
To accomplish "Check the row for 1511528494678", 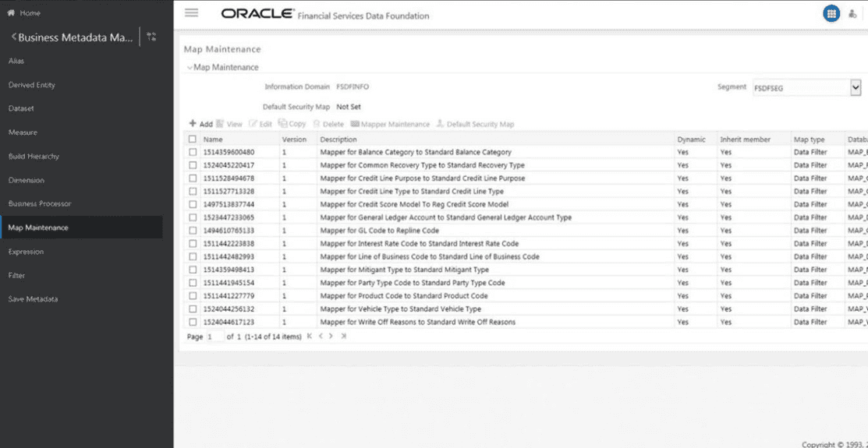I will 193,178.
